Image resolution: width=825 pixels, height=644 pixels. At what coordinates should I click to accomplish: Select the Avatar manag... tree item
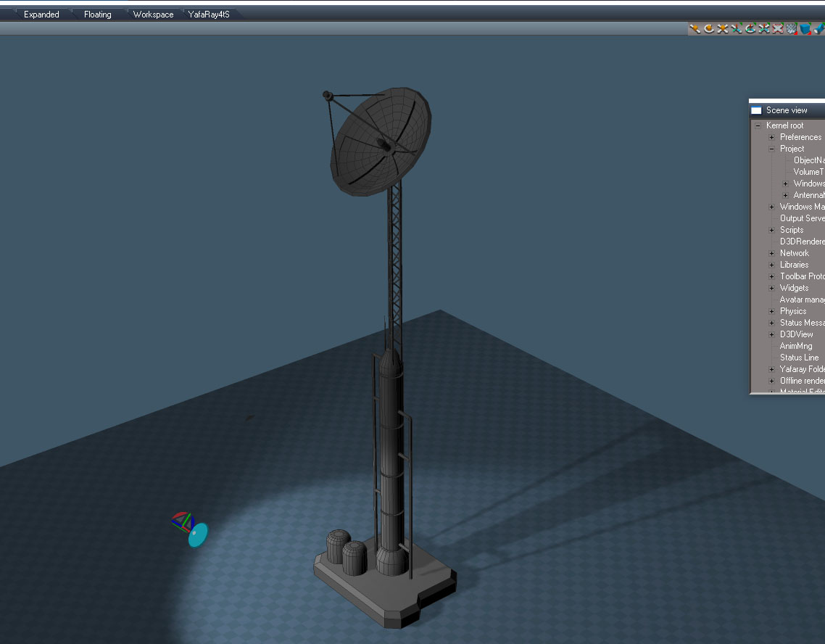coord(803,299)
